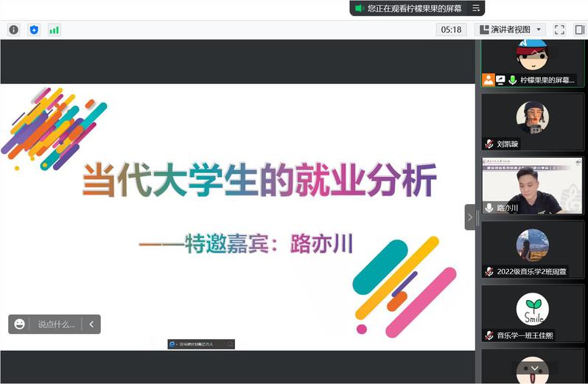This screenshot has width=588, height=384.
Task: Select 2022级音乐学2班 participant thumbnail
Action: click(x=532, y=248)
